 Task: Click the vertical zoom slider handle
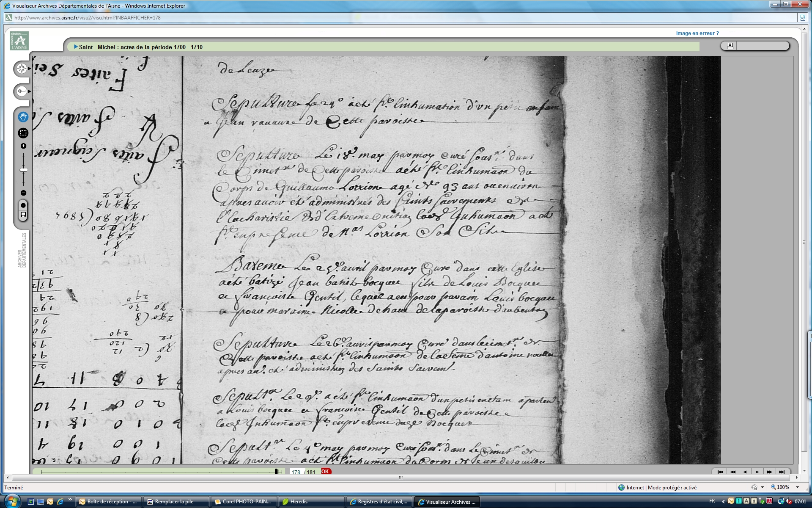[x=24, y=170]
